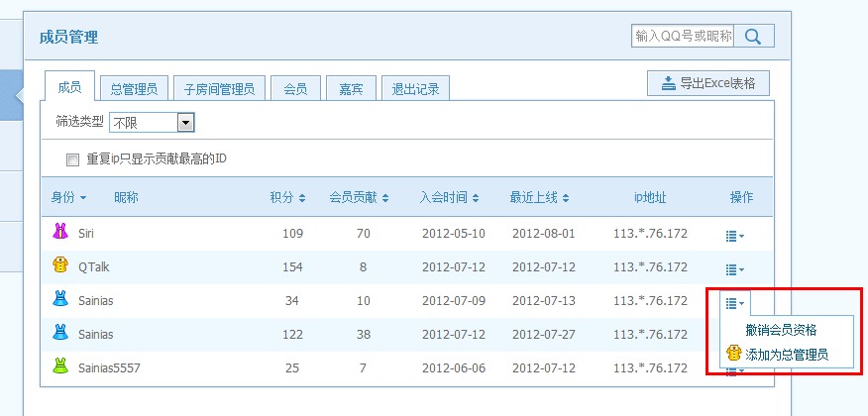
Task: Open the 子房间管理员 tab
Action: [219, 88]
